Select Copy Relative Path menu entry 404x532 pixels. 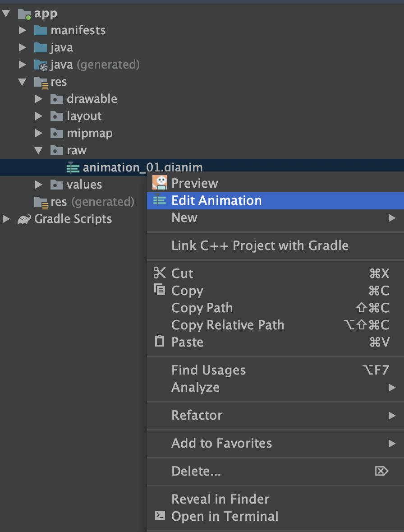coord(228,325)
